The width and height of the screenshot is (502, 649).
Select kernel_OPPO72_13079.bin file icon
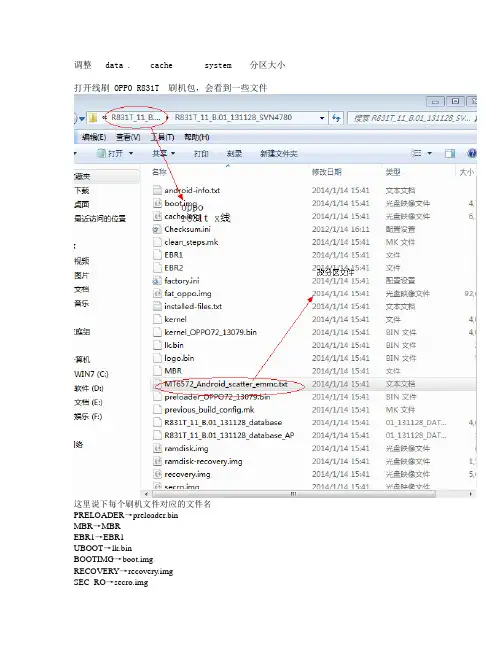click(x=157, y=332)
